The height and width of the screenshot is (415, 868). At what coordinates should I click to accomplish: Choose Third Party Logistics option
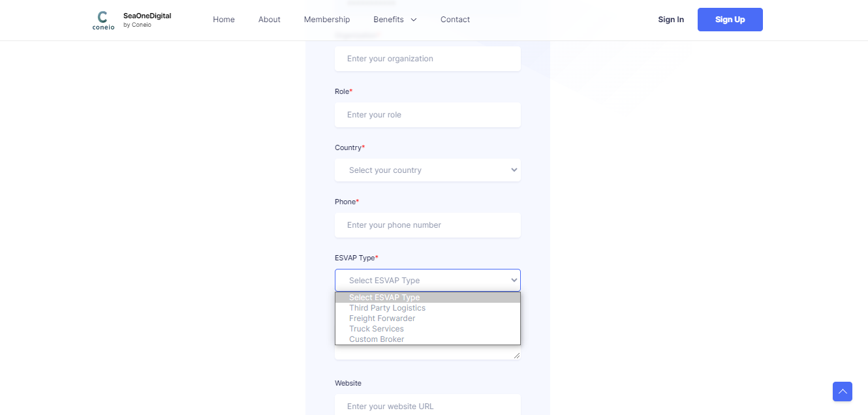[427, 308]
